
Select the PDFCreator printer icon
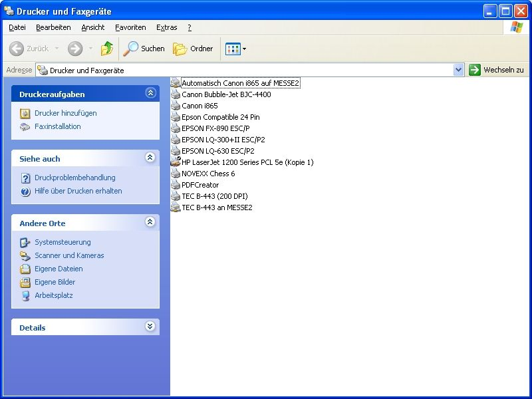176,185
